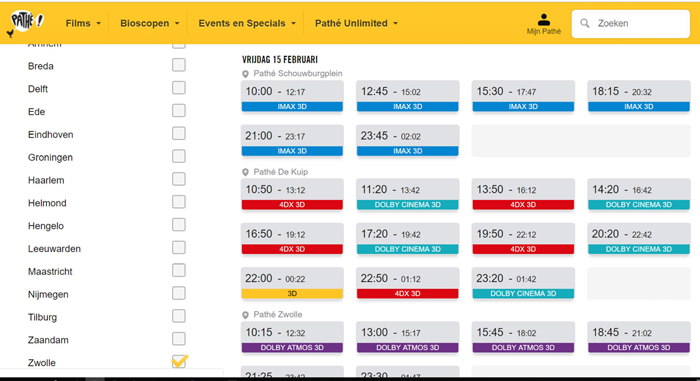Pick the 11:20 Dolby Cinema 3D showing
This screenshot has width=700, height=381.
point(408,194)
